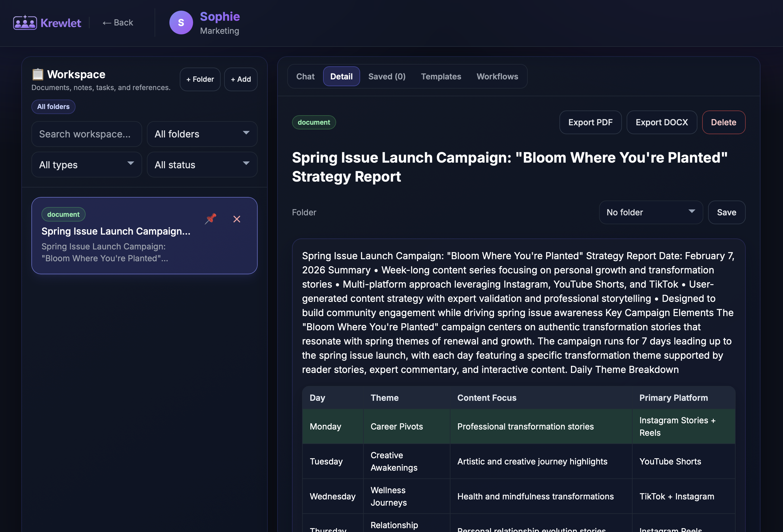Click the green document badge above the report title

(313, 122)
